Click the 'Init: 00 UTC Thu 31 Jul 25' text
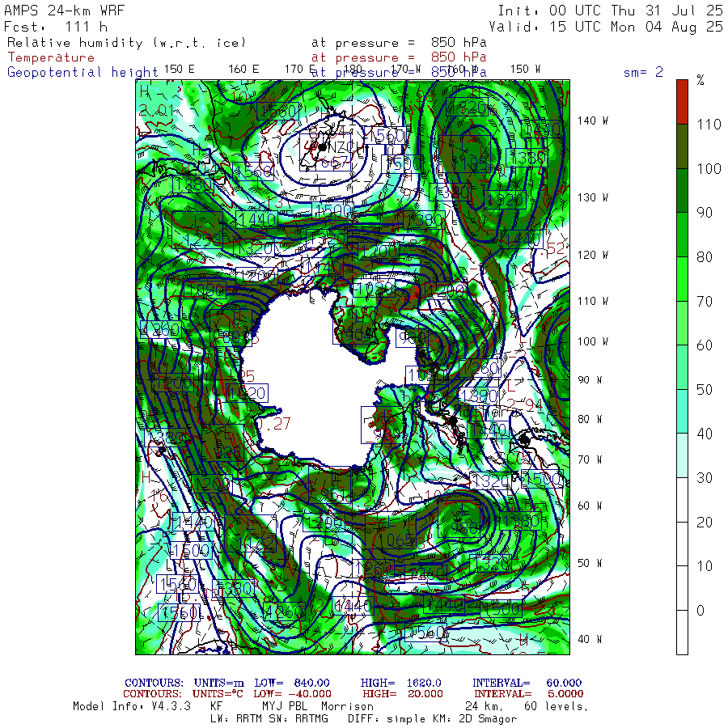The image size is (728, 728). (611, 11)
